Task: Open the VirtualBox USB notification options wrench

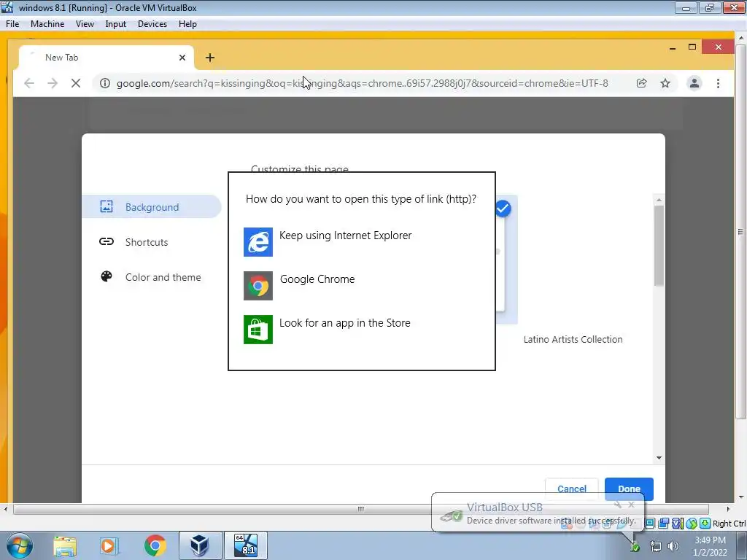Action: tap(618, 505)
